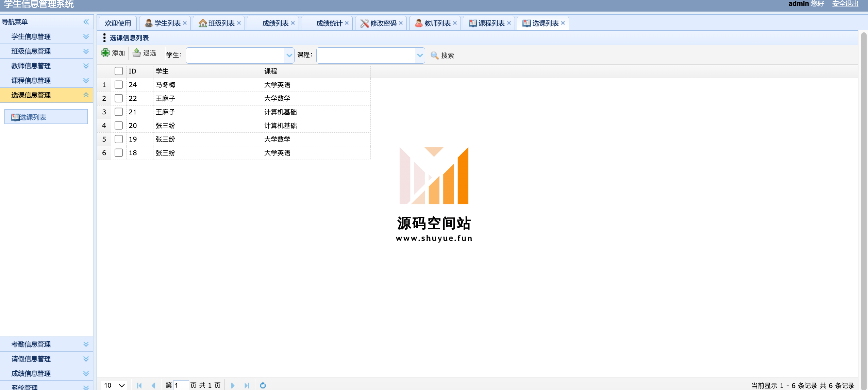Expand 考勤信息管理 accordion section

[47, 344]
